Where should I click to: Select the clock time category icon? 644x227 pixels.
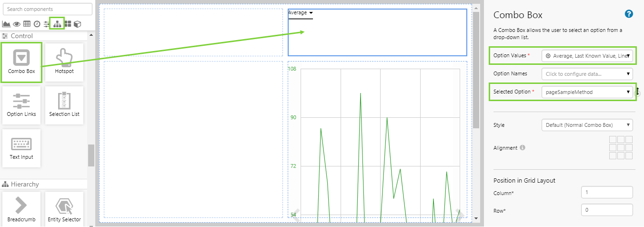[37, 24]
